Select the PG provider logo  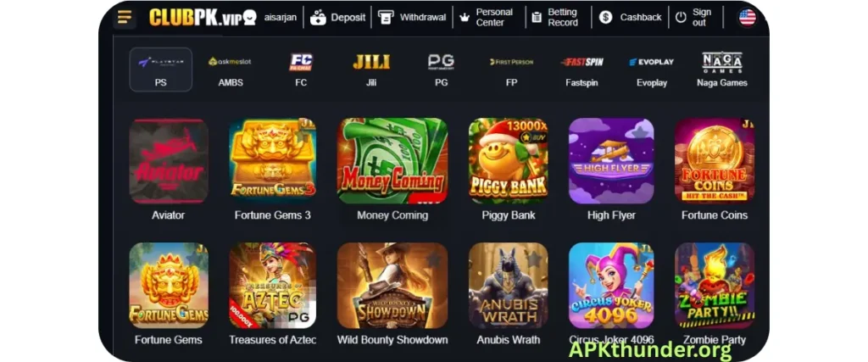tap(441, 62)
